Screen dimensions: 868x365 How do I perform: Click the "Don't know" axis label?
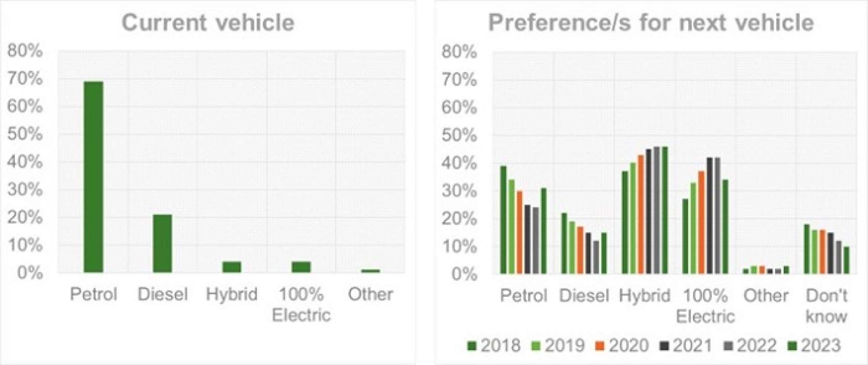[826, 306]
